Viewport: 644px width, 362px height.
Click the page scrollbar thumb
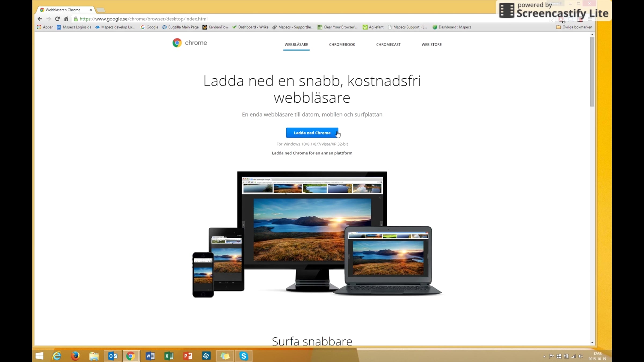pos(592,72)
